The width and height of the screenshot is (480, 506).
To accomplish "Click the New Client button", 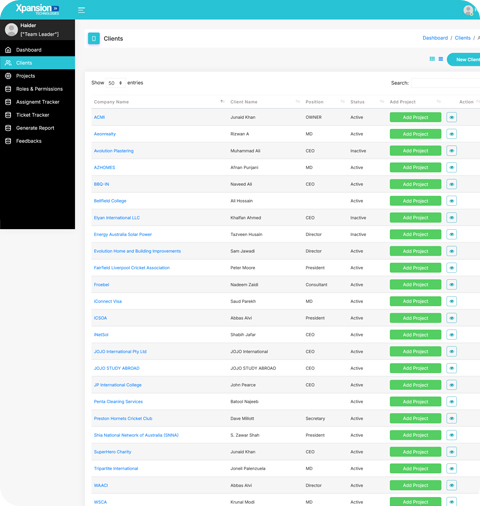I will 464,60.
